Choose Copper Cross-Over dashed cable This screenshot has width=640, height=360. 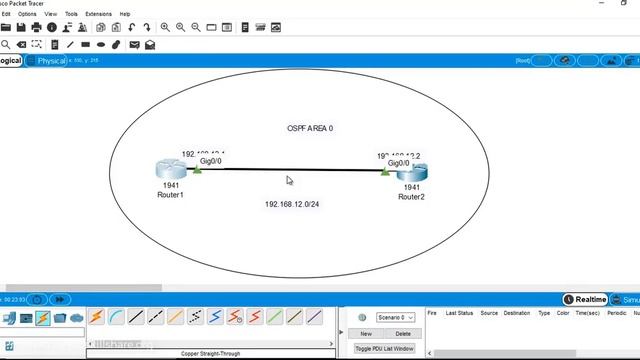(x=156, y=317)
